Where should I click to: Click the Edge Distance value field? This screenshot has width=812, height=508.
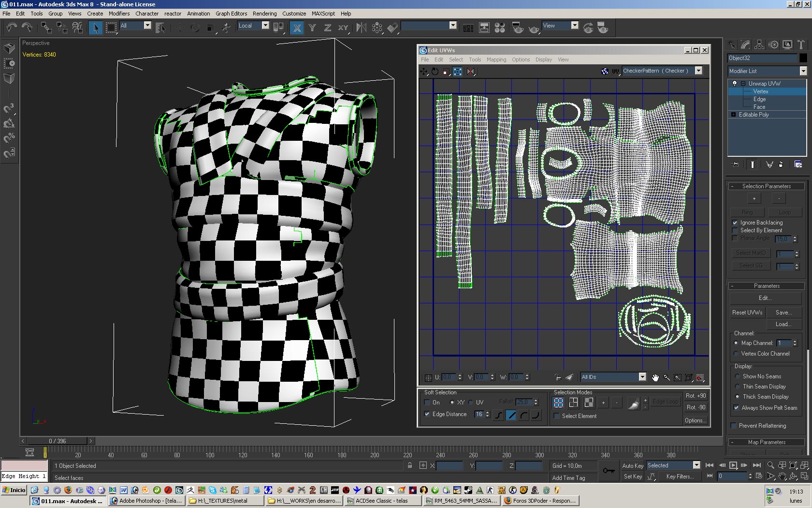pos(479,414)
